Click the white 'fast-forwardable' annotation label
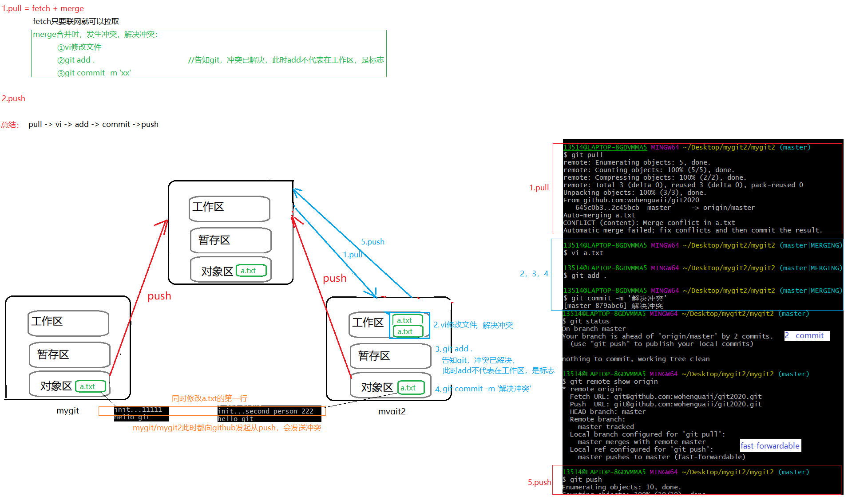848x504 pixels. 770,446
